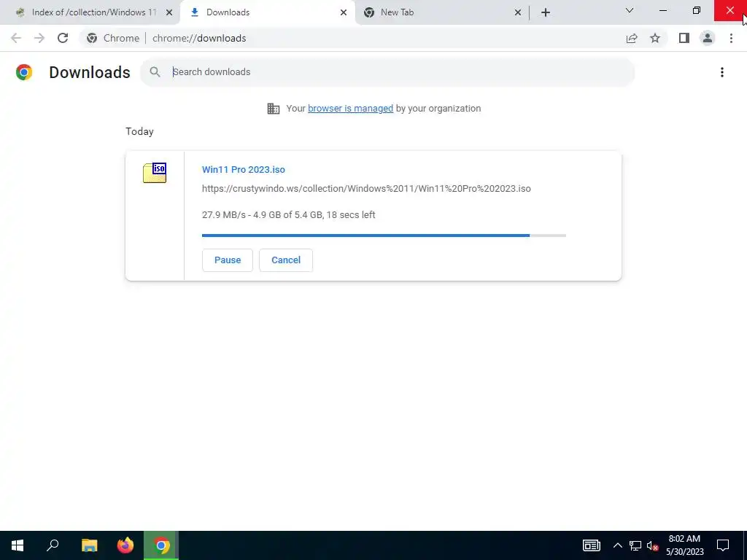Focus the Search downloads field

click(387, 72)
